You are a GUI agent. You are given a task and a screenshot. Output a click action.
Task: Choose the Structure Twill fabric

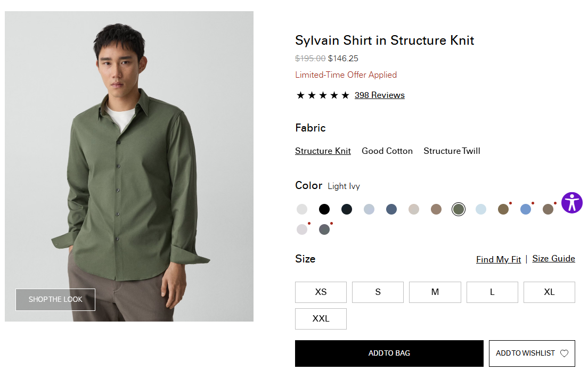tap(452, 151)
